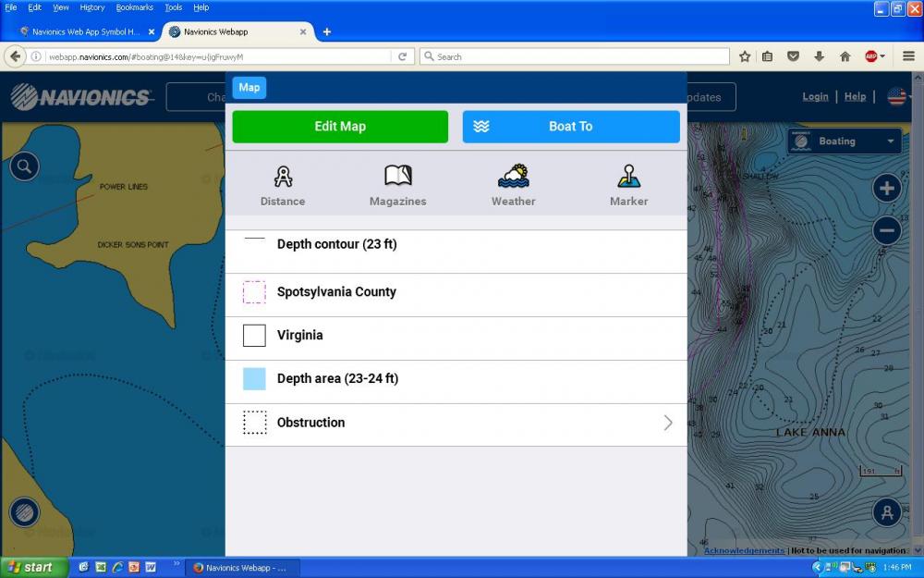Open the Boating chart type dropdown
Screen dimensions: 924x578
coord(845,141)
